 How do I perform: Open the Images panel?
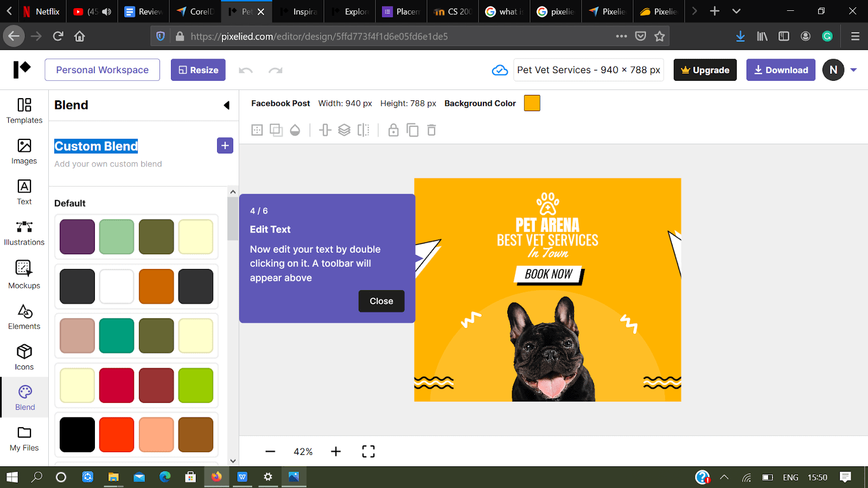coord(24,151)
